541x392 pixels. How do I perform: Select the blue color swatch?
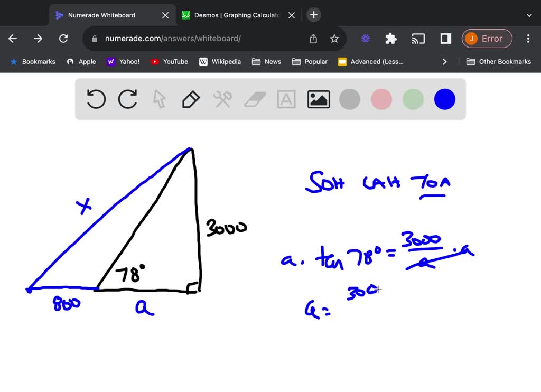(444, 99)
